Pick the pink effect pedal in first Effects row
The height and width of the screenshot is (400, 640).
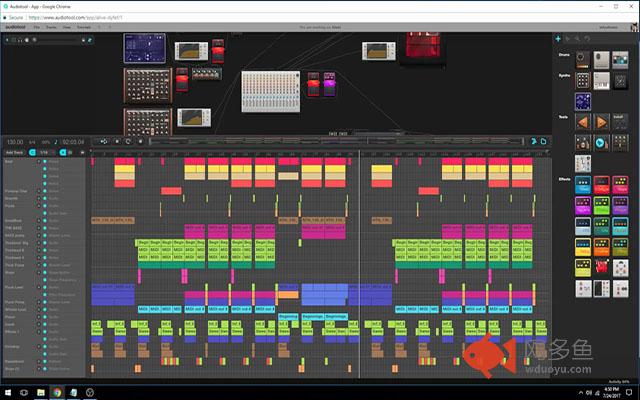pos(620,185)
